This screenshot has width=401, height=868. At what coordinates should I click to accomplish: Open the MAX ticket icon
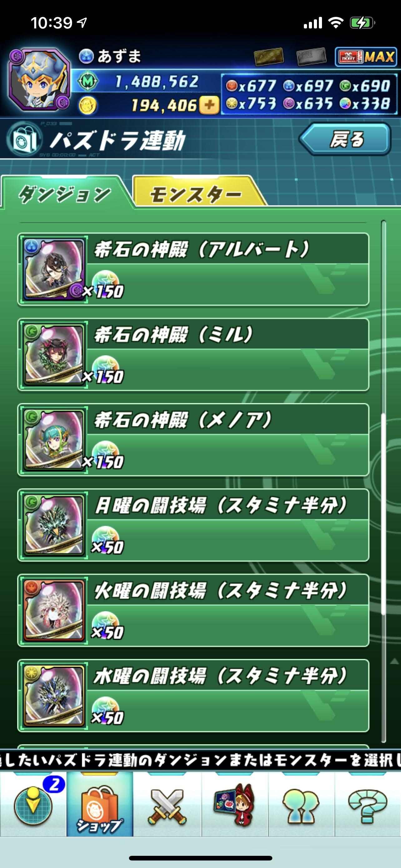(366, 57)
